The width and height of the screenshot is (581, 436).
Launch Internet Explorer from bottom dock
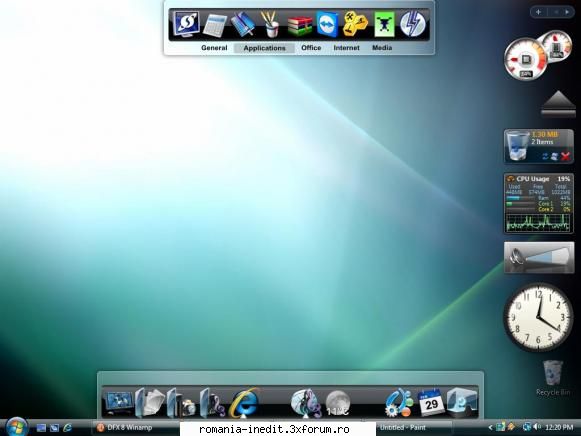(x=243, y=403)
